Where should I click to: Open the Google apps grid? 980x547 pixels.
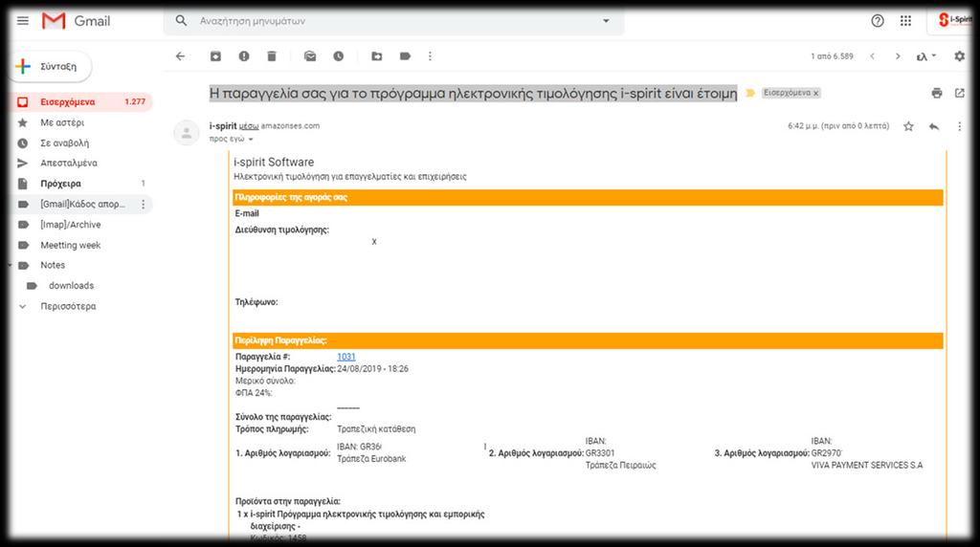[905, 21]
